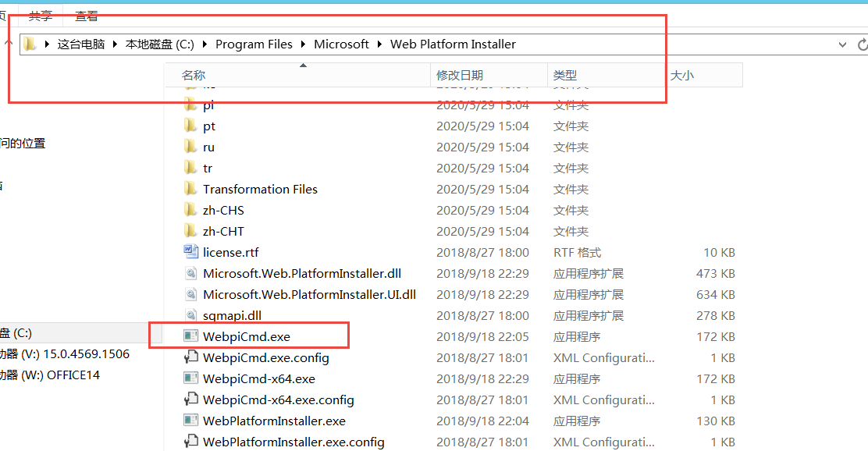868x451 pixels.
Task: Select the WebpiCmd-x64.exe file name
Action: point(259,379)
